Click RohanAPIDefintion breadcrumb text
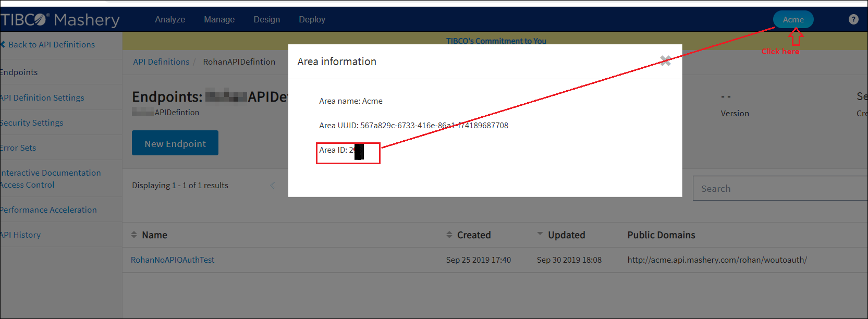868x319 pixels. [x=239, y=62]
